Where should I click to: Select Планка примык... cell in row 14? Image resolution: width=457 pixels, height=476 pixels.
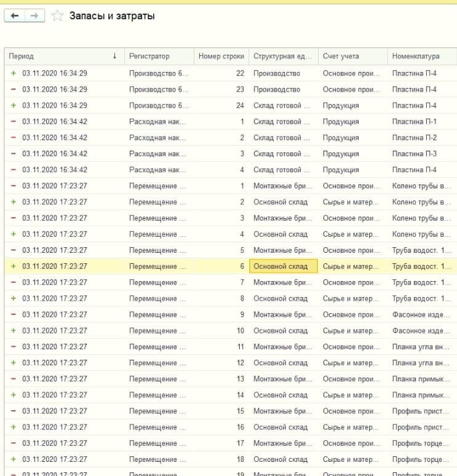[x=422, y=395]
